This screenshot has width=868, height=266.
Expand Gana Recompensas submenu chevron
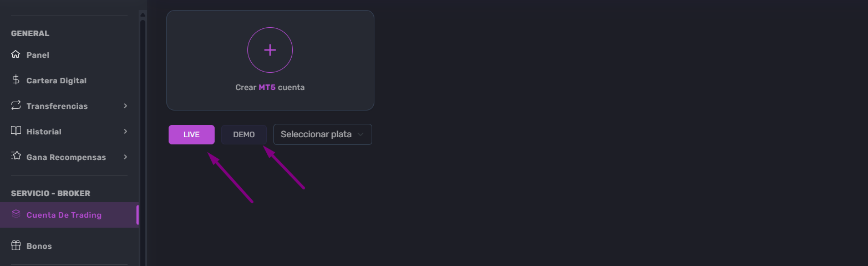click(x=125, y=157)
